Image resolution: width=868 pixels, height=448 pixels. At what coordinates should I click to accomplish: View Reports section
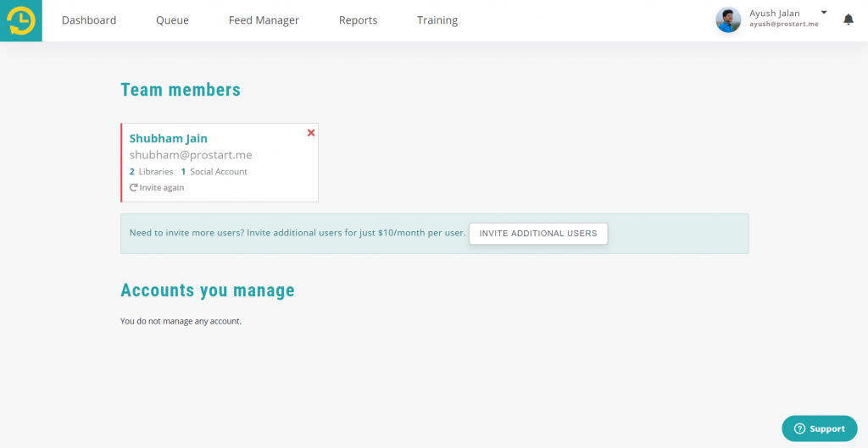click(x=359, y=20)
